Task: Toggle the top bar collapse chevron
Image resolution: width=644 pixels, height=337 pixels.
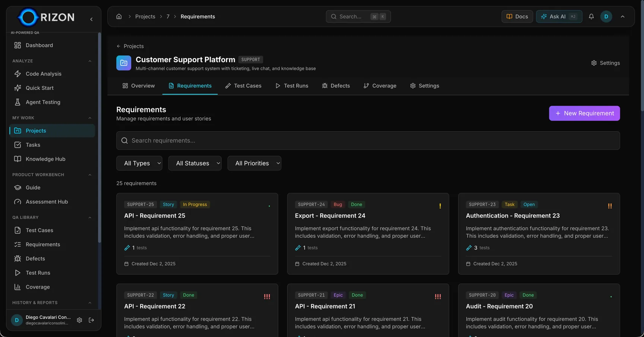Action: (x=622, y=16)
